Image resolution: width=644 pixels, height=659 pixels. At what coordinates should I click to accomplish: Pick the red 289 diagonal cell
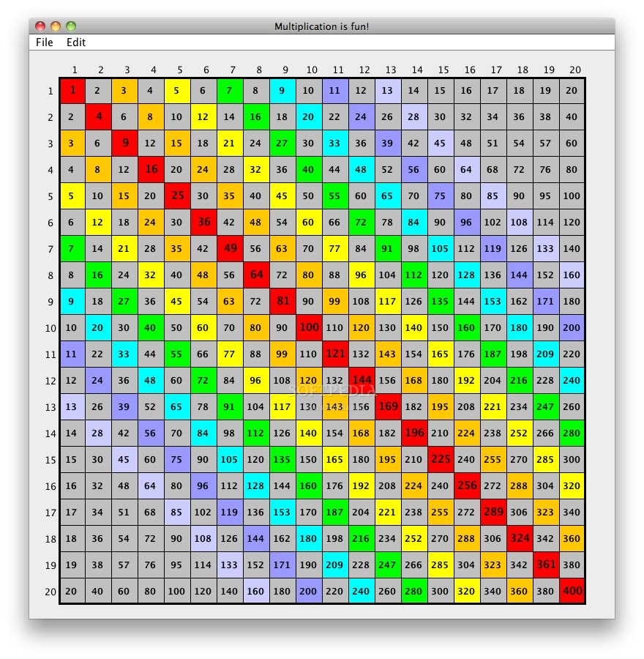click(493, 512)
